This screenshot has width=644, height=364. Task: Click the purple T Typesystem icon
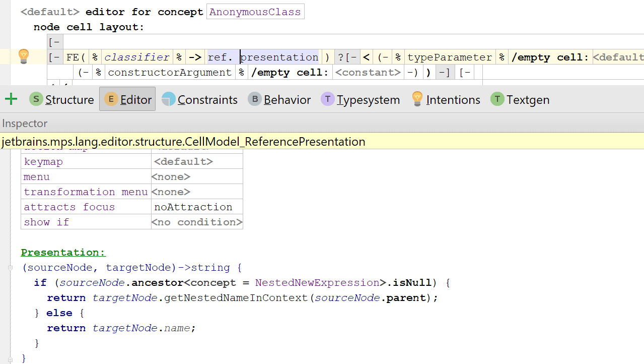(328, 99)
